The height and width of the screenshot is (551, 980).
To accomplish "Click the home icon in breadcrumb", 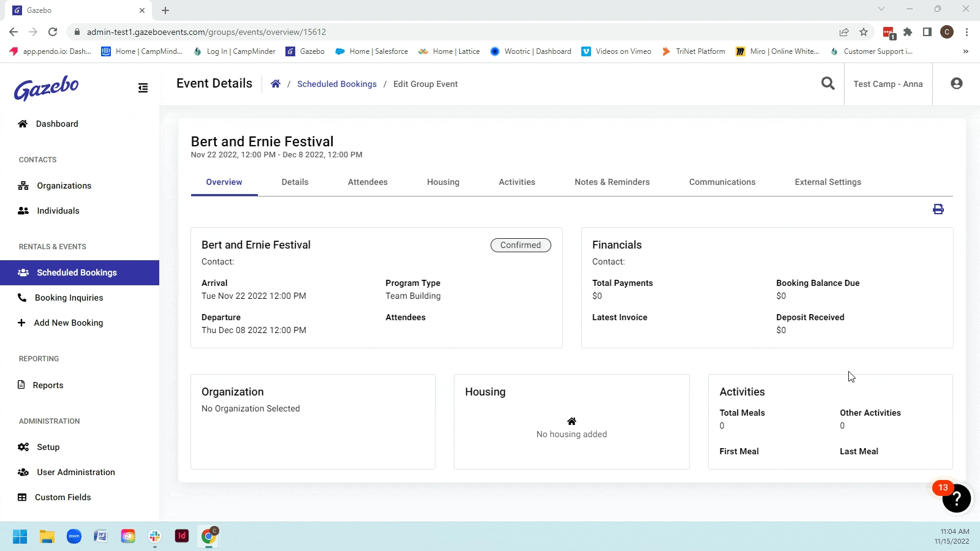I will [x=276, y=84].
